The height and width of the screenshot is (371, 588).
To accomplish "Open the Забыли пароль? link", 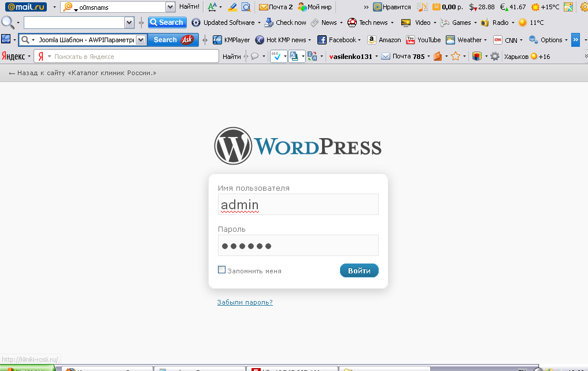I will click(x=245, y=302).
